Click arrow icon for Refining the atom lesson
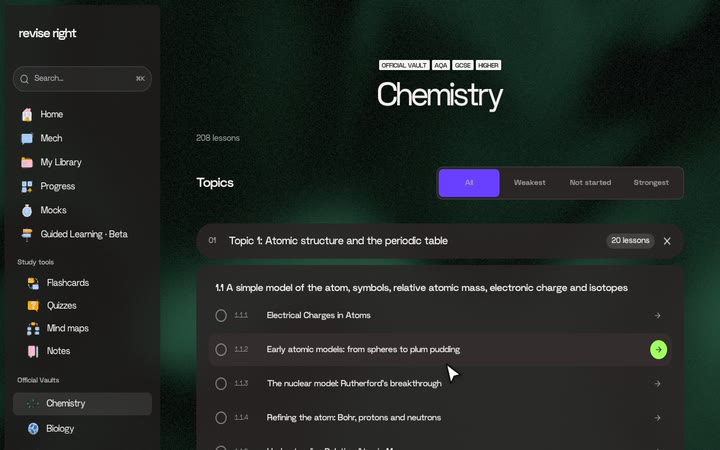 click(x=658, y=418)
